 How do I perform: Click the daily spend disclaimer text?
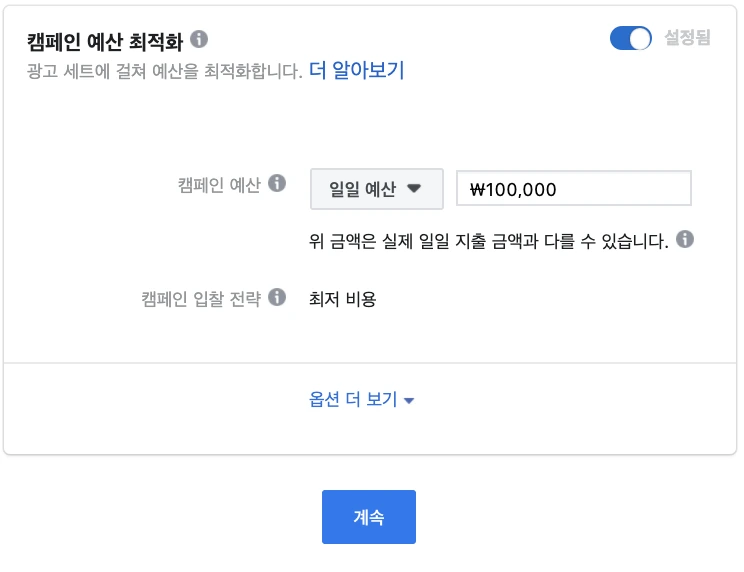[489, 241]
